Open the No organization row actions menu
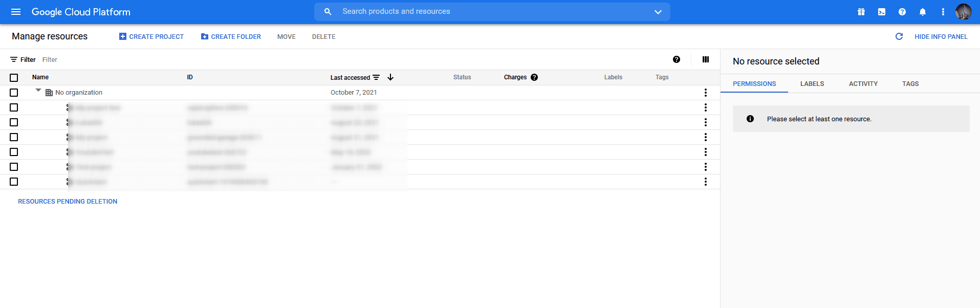This screenshot has width=980, height=308. pyautogui.click(x=706, y=93)
